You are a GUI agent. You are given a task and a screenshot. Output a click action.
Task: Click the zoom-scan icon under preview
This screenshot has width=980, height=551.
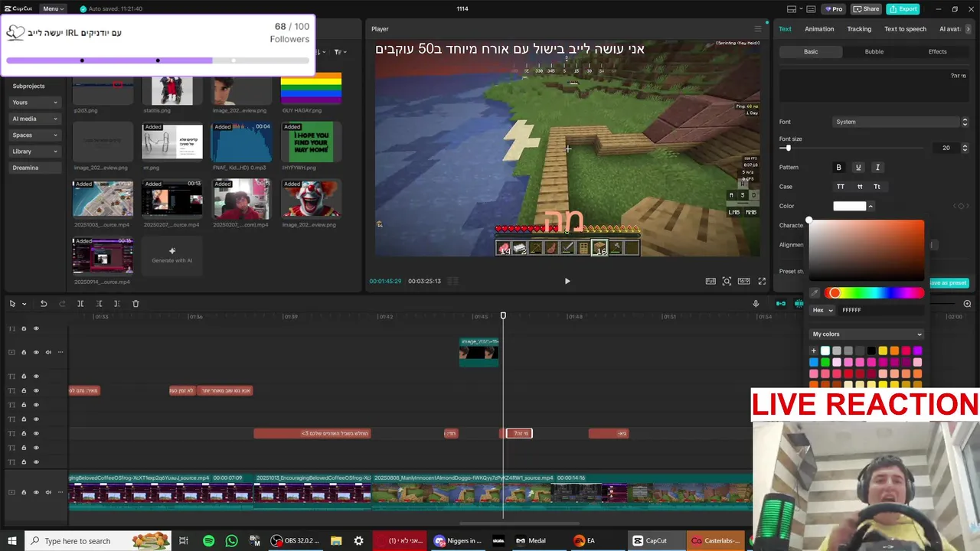click(727, 281)
